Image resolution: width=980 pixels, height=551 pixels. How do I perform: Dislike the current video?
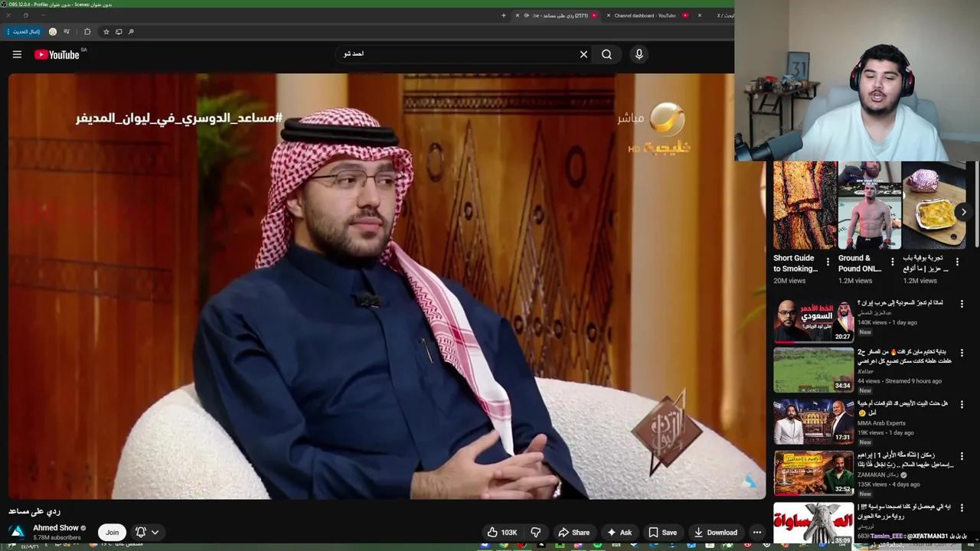pos(536,533)
